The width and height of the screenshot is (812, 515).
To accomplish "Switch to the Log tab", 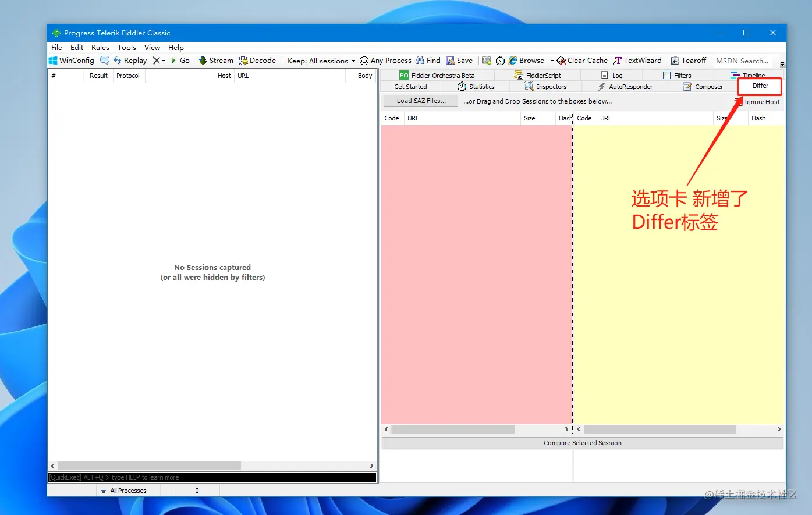I will click(612, 75).
